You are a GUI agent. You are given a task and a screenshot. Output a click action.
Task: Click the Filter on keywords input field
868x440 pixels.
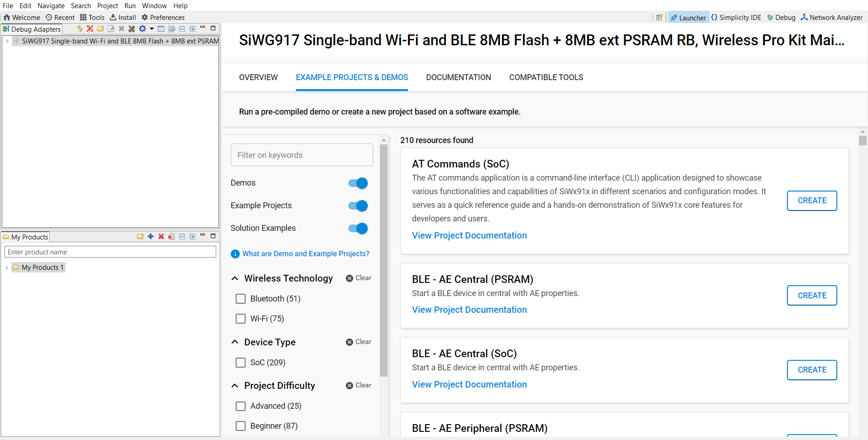pos(302,155)
